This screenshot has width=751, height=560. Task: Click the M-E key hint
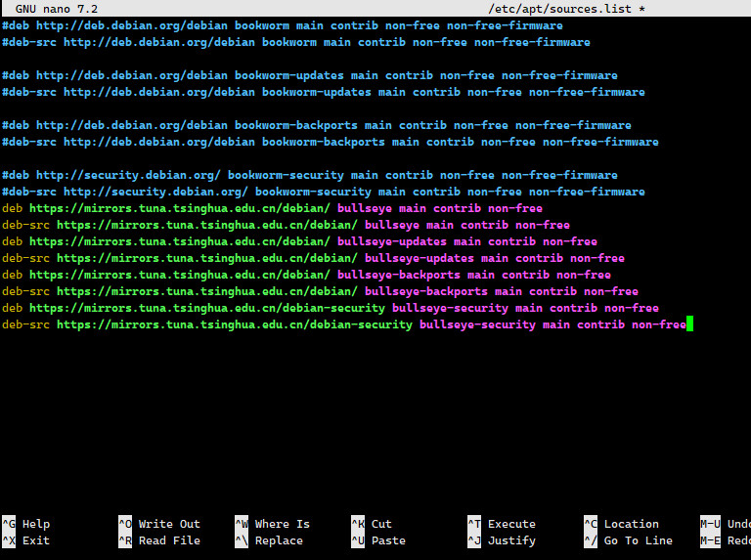[710, 540]
